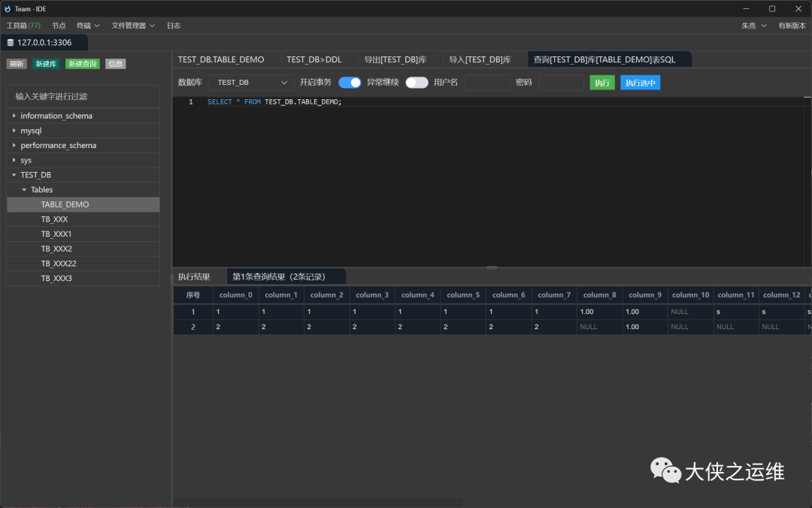This screenshot has width=812, height=508.
Task: Select the TB_XXX3 table
Action: pos(83,278)
